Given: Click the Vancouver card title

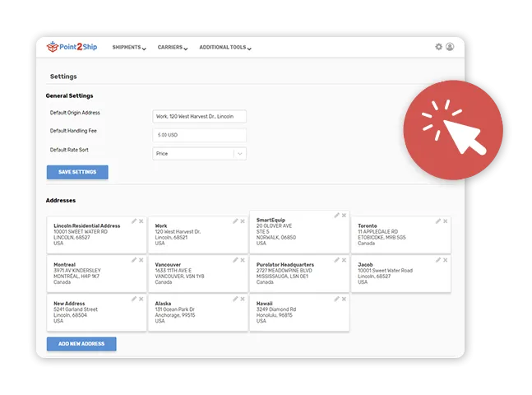Looking at the screenshot, I should (x=168, y=265).
